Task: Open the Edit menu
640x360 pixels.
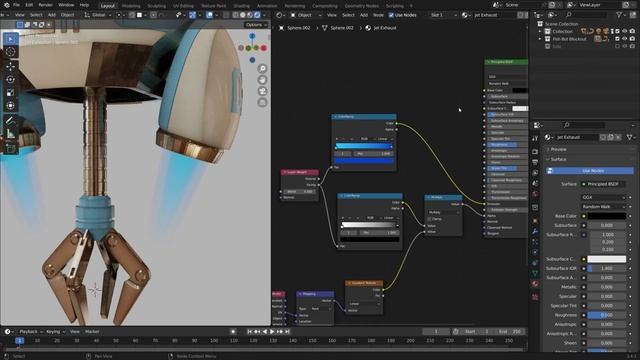Action: click(29, 5)
